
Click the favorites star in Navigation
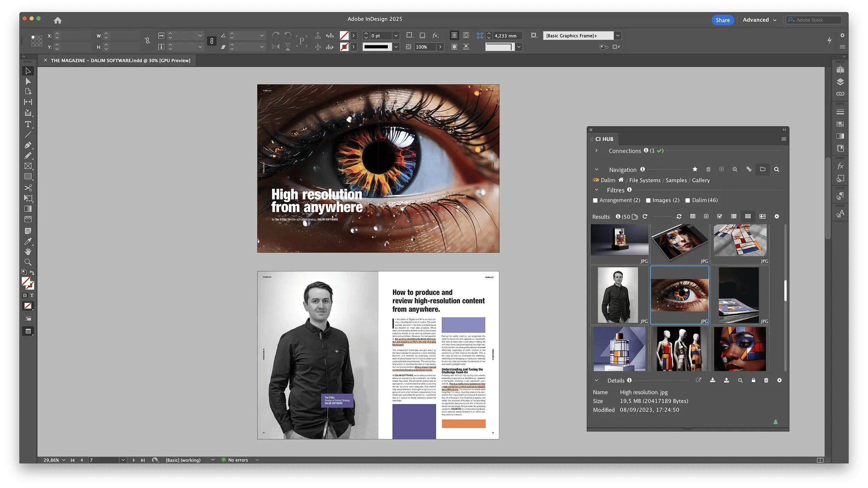pyautogui.click(x=695, y=169)
